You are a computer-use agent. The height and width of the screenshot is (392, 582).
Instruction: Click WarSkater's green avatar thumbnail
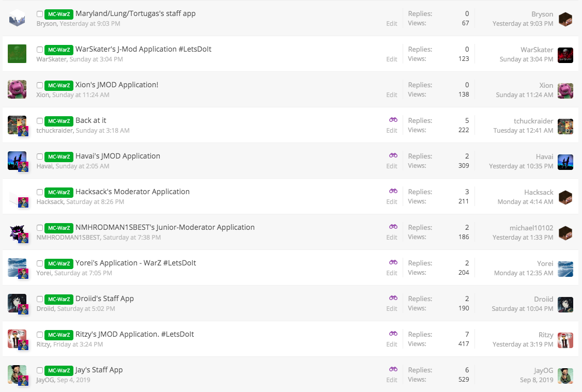17,54
